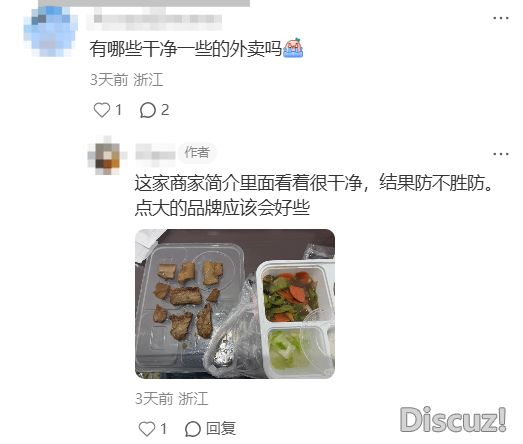This screenshot has width=523, height=444.
Task: Click the 回复 reply link
Action: [221, 429]
